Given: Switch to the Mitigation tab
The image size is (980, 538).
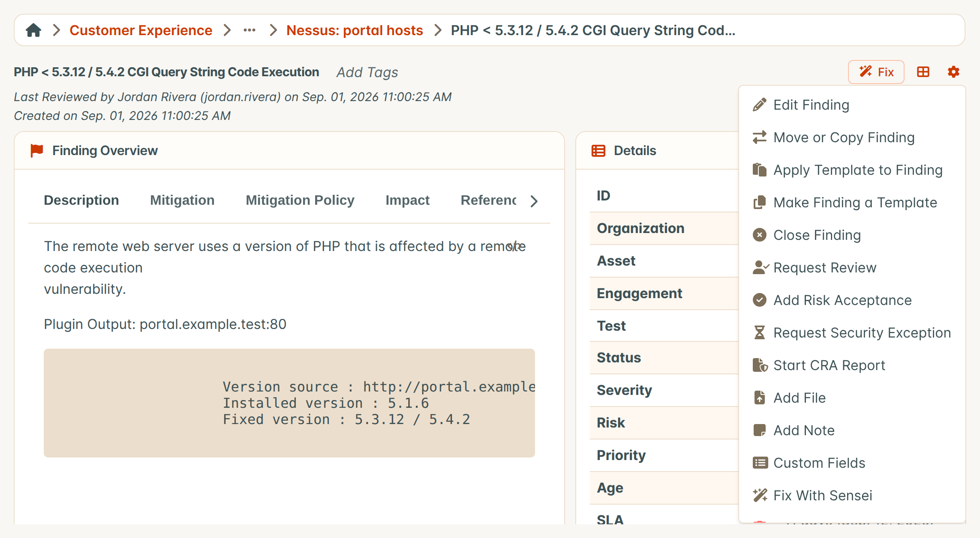Looking at the screenshot, I should 182,200.
